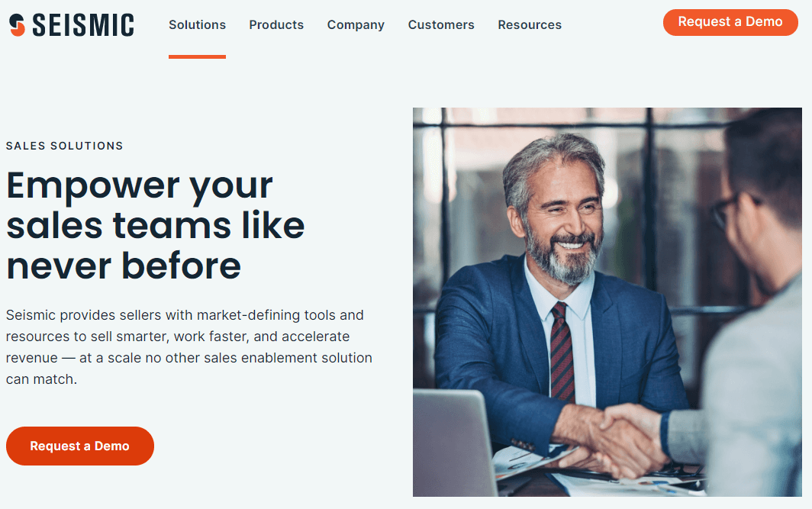Click the orange Seismic S logo icon
Image resolution: width=812 pixels, height=509 pixels.
coord(17,25)
